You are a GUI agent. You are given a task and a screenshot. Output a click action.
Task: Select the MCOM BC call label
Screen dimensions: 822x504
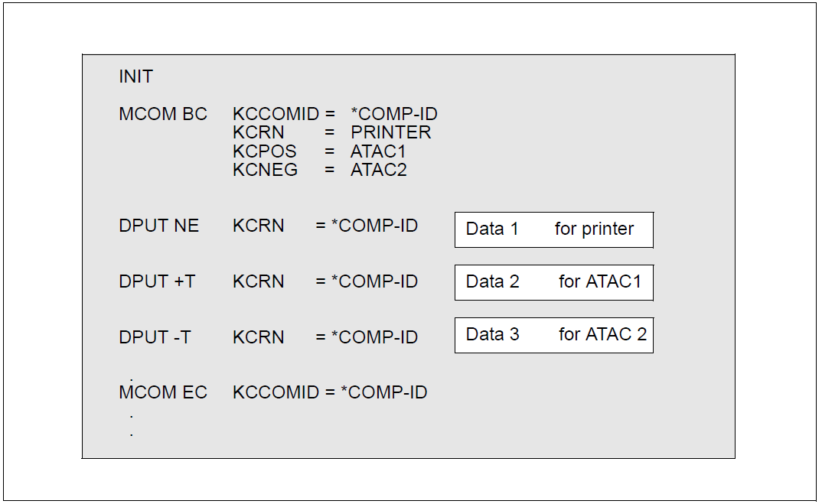pyautogui.click(x=163, y=114)
